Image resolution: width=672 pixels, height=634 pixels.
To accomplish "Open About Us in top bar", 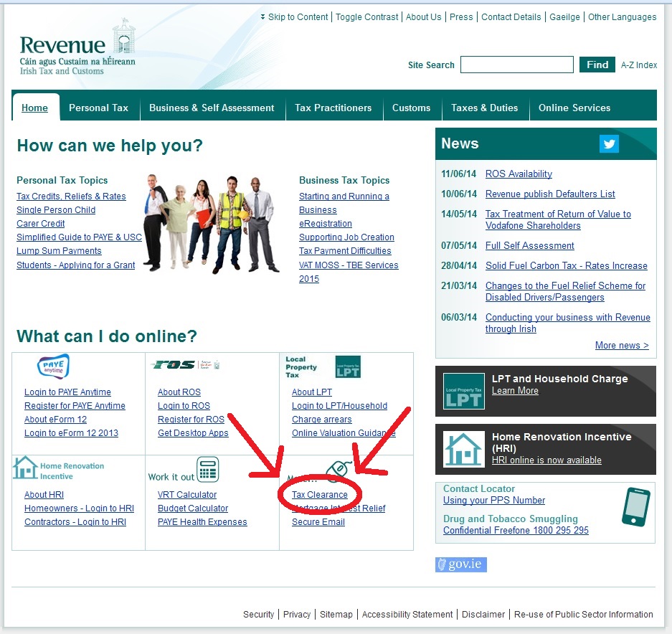I will pyautogui.click(x=423, y=17).
